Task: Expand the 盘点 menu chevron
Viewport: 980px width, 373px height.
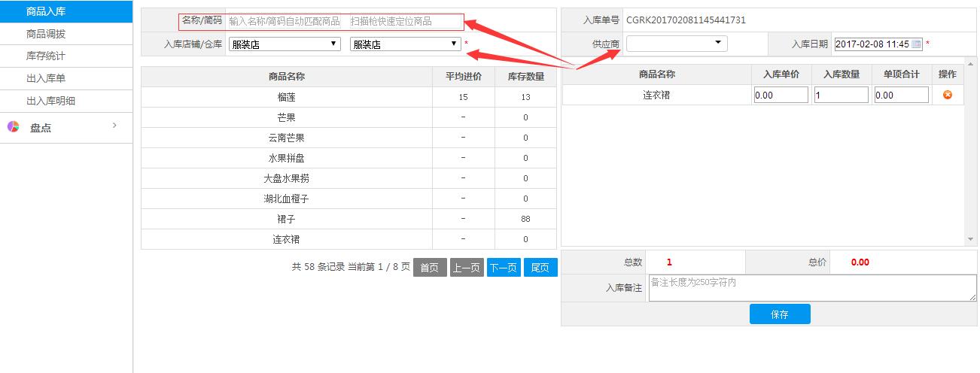Action: [114, 126]
